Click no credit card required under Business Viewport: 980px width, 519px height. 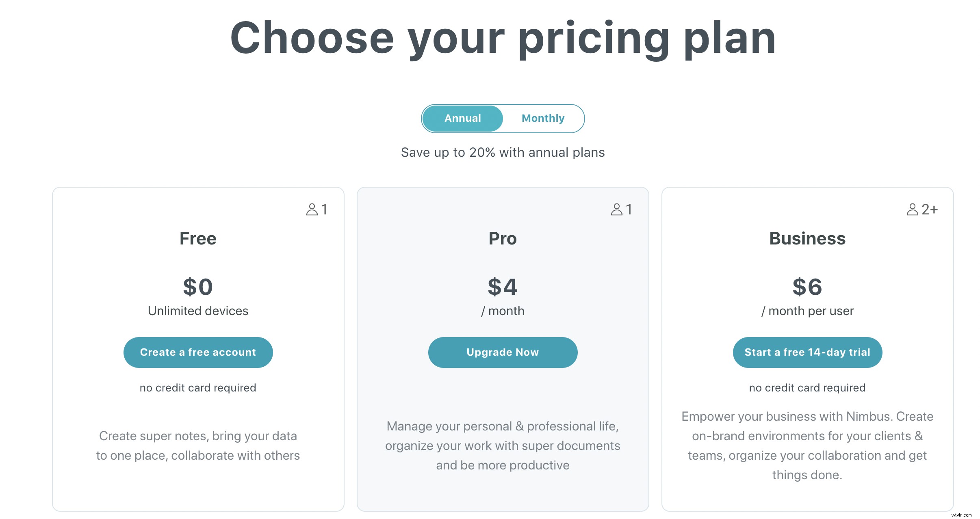[x=807, y=388]
